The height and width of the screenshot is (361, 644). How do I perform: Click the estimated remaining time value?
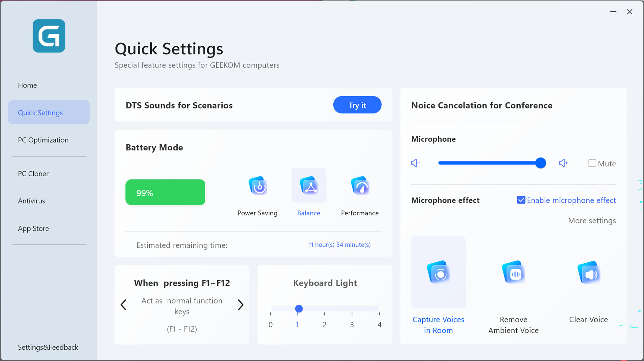click(x=339, y=245)
